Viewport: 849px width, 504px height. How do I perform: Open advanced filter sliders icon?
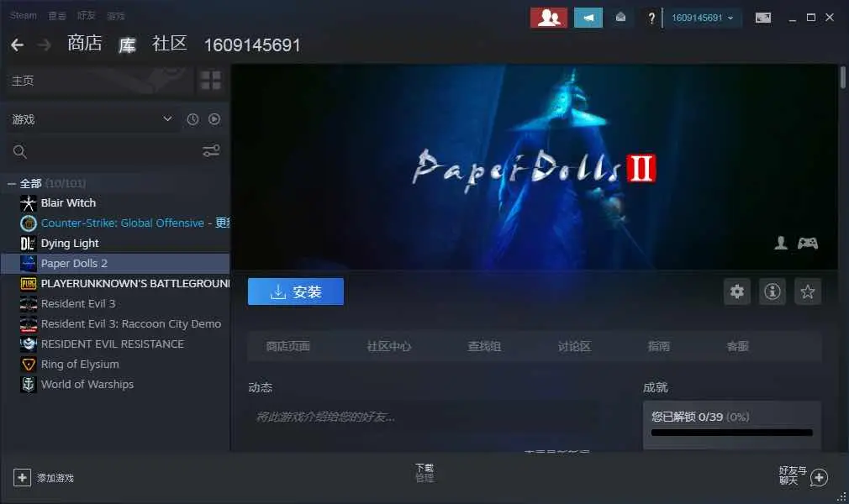pos(211,150)
